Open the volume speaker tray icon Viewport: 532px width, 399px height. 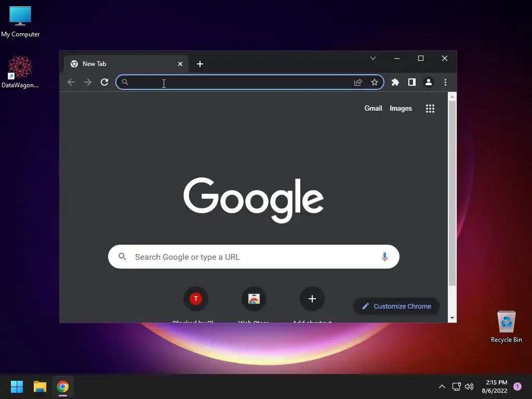coord(469,387)
